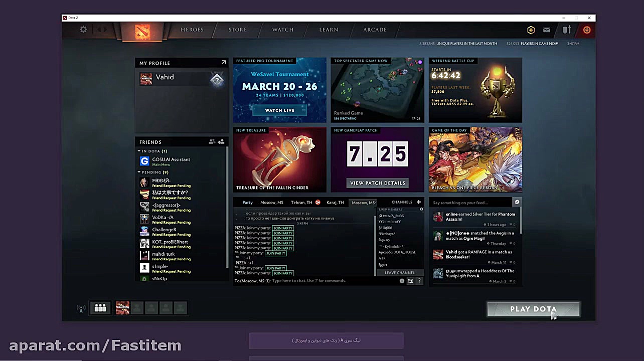Open the settings gear in Dota header
Viewport: 644px width, 361px height.
click(x=83, y=30)
